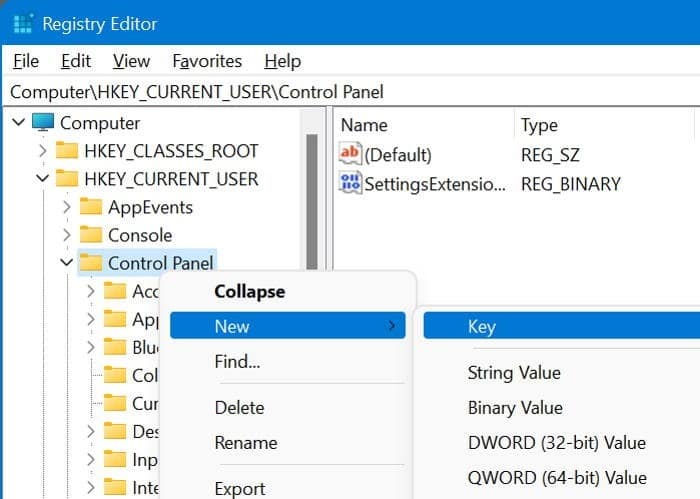Click the string value icon beside (Default)
The width and height of the screenshot is (700, 499).
tap(350, 154)
